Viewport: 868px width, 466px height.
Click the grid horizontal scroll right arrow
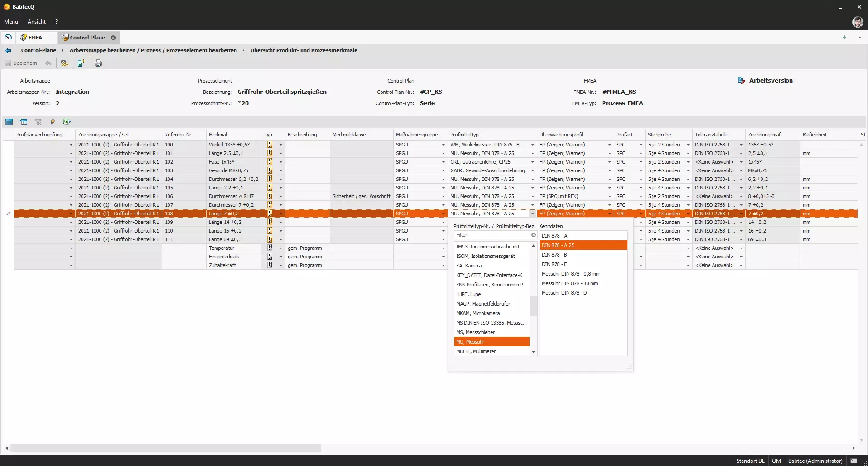854,448
